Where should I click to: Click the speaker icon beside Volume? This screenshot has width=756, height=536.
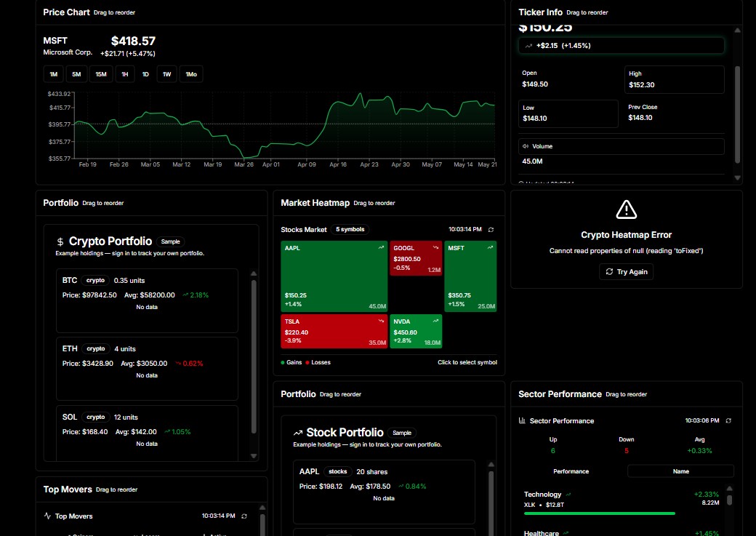526,146
